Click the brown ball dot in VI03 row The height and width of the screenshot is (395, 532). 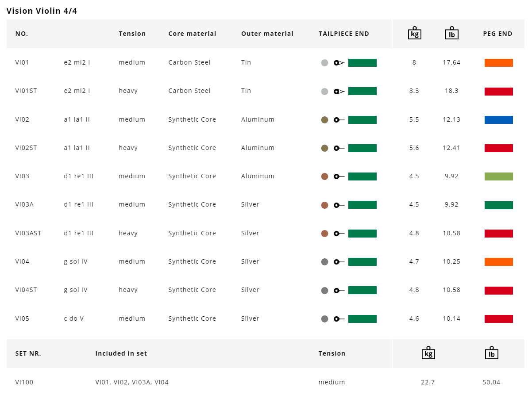(x=324, y=176)
